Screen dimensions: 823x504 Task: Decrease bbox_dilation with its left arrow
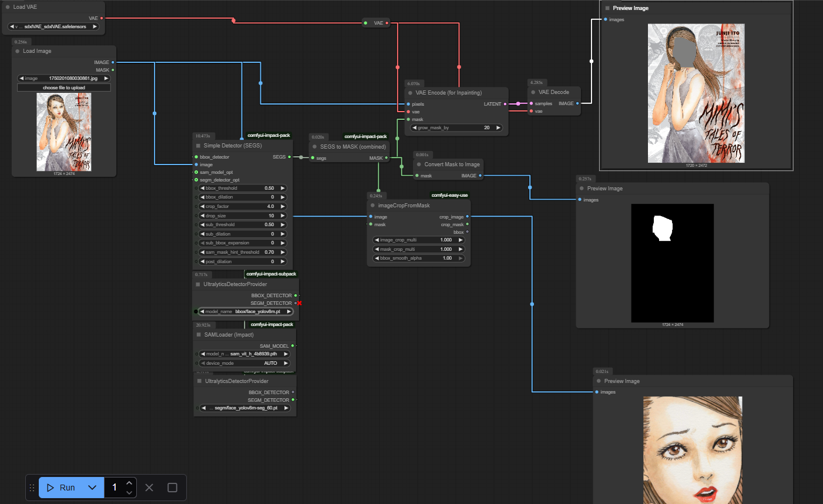coord(203,197)
